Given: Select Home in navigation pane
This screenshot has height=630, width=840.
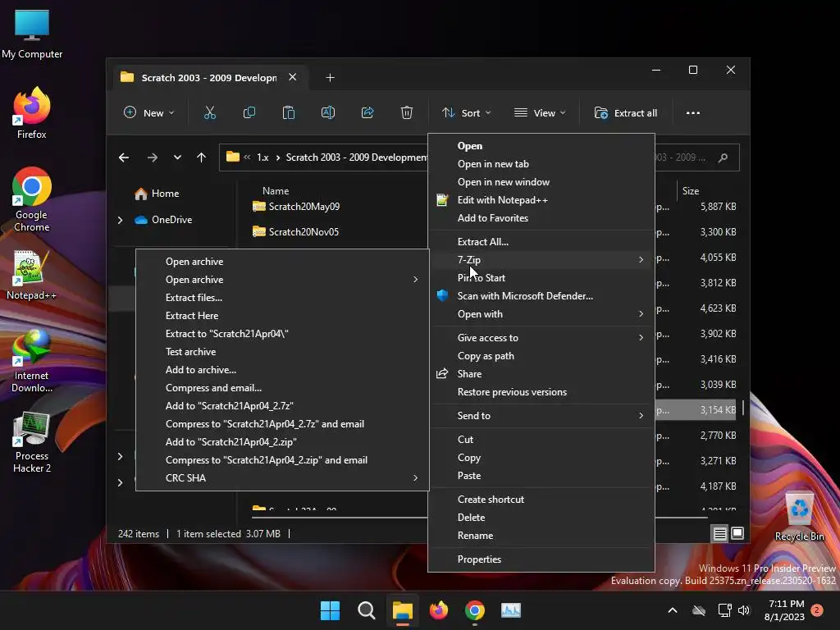Looking at the screenshot, I should click(x=157, y=194).
